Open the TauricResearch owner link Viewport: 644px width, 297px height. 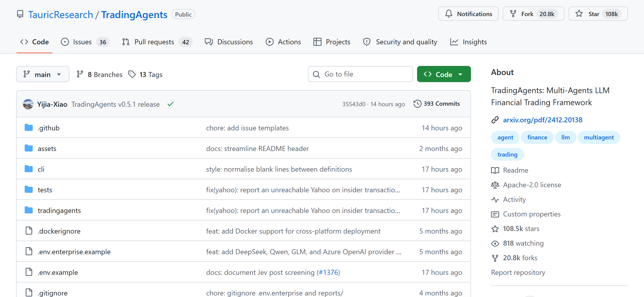[x=61, y=15]
